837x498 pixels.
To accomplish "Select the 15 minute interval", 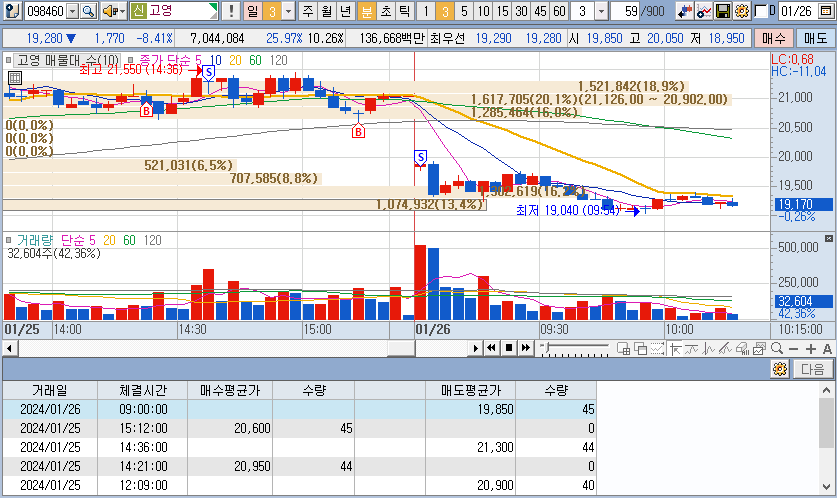I will tap(502, 11).
